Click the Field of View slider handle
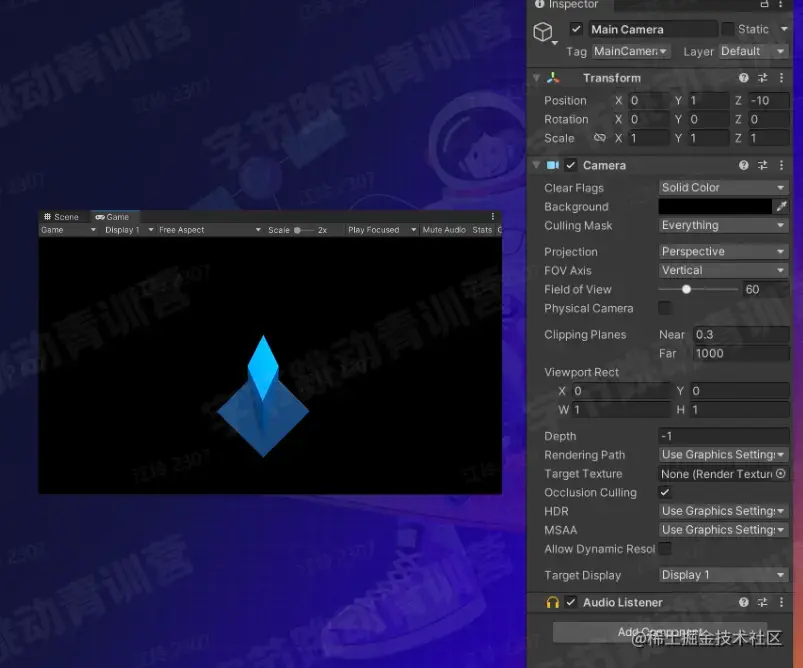803x668 pixels. (x=687, y=289)
